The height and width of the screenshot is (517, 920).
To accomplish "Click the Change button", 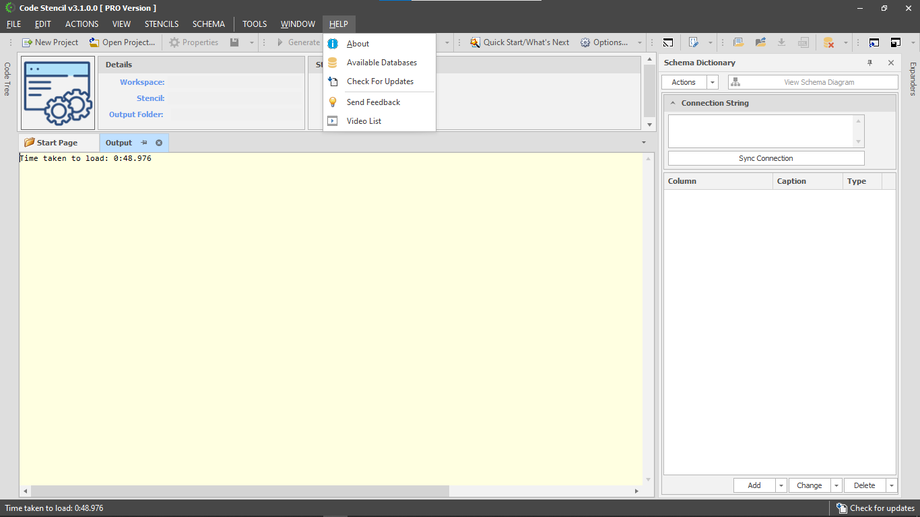I will pyautogui.click(x=809, y=485).
